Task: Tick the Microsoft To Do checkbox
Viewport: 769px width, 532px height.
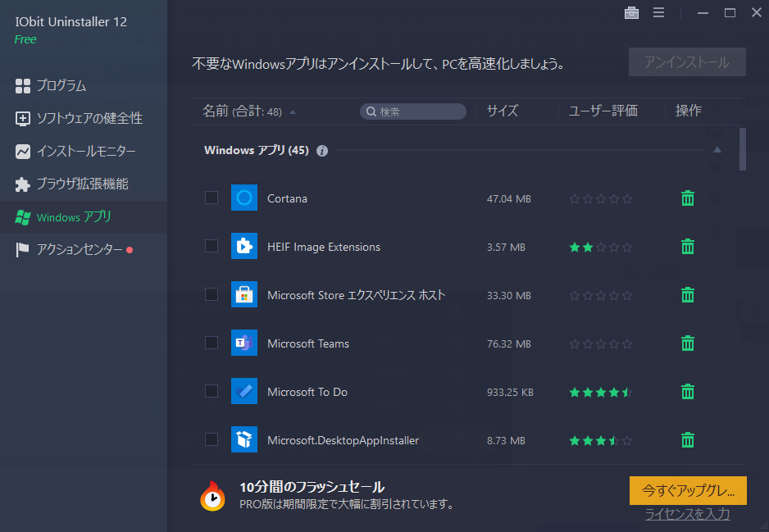Action: (211, 391)
